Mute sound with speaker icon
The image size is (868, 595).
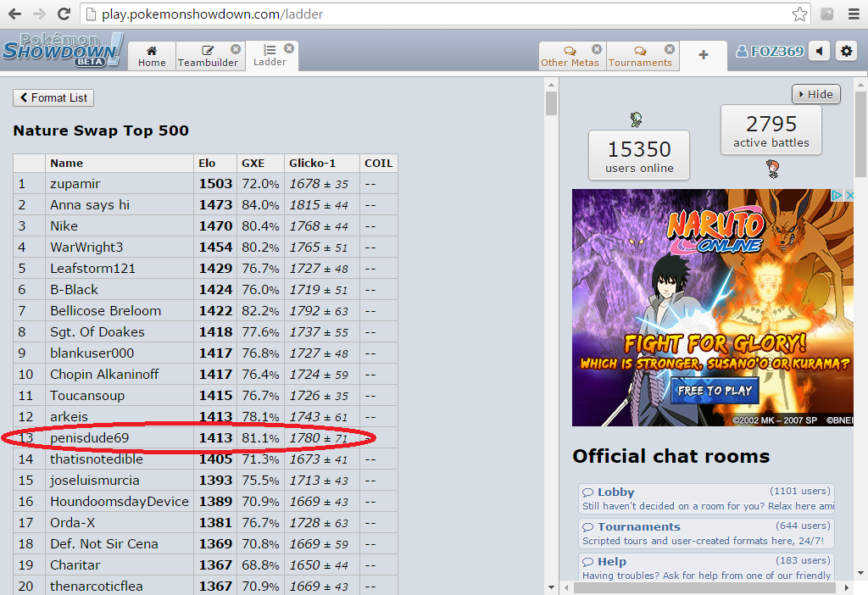pyautogui.click(x=820, y=52)
